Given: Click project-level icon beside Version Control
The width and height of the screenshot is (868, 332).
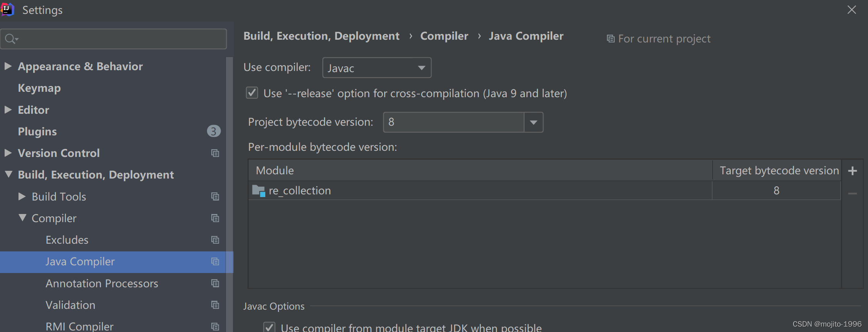Looking at the screenshot, I should (x=215, y=153).
